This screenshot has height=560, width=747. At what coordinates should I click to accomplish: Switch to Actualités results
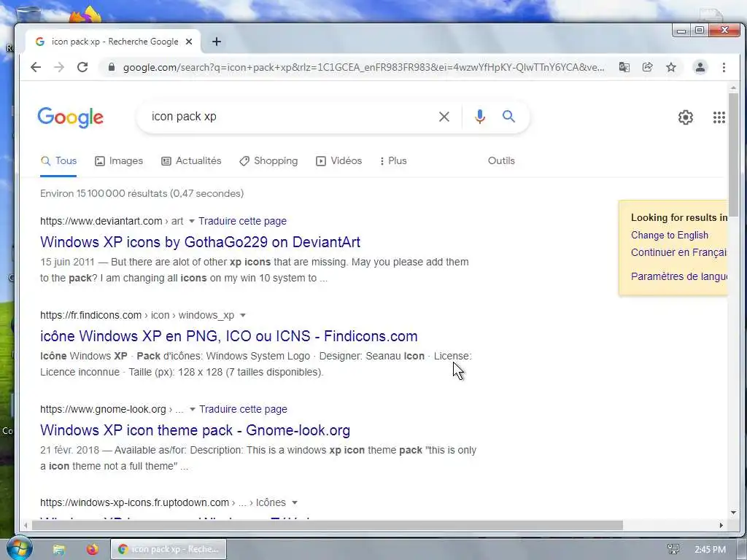[191, 161]
